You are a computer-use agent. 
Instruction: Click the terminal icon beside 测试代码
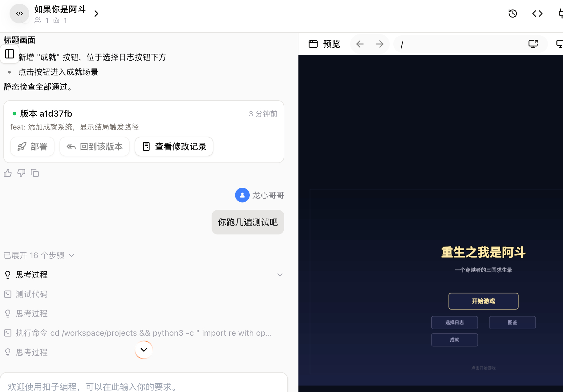8,294
